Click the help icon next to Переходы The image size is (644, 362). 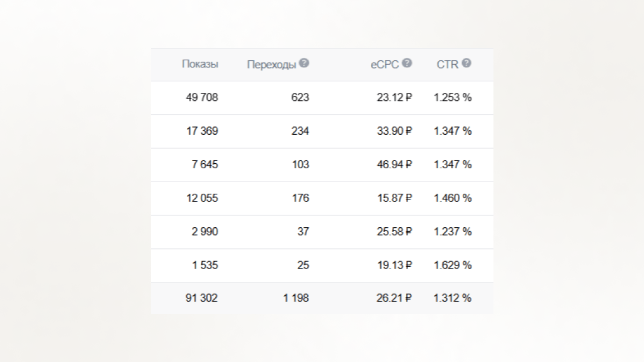coord(304,63)
